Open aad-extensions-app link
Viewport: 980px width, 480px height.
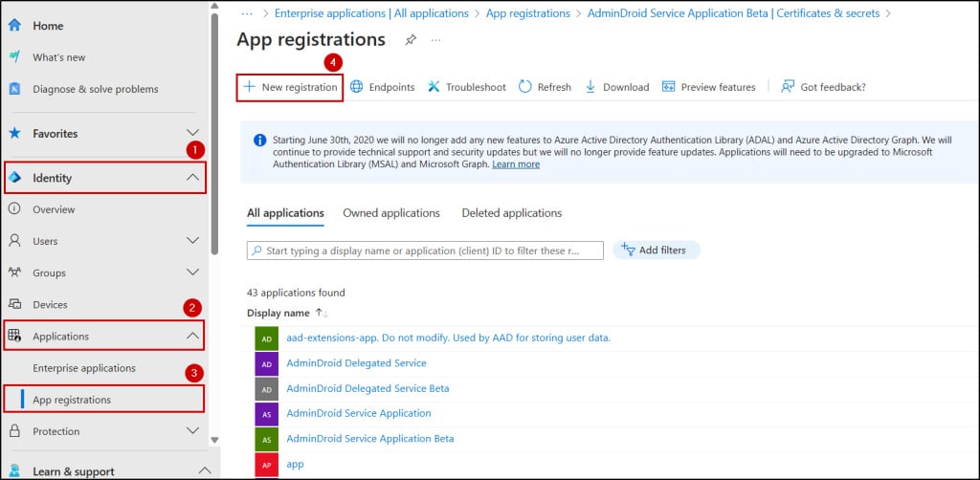click(448, 338)
